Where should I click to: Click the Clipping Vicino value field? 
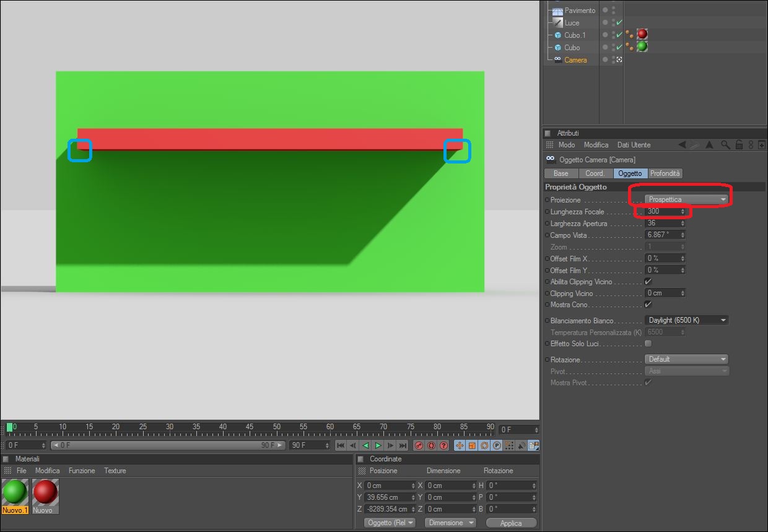pyautogui.click(x=665, y=293)
